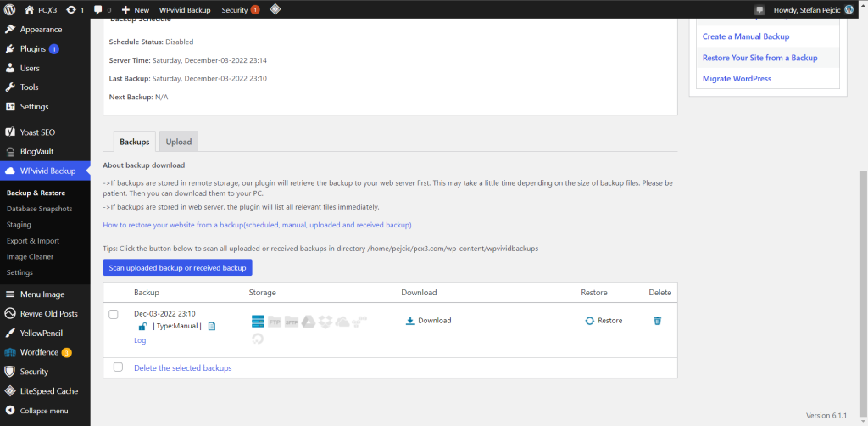
Task: Click the LiteSpeed diamond icon in admin bar
Action: [275, 9]
